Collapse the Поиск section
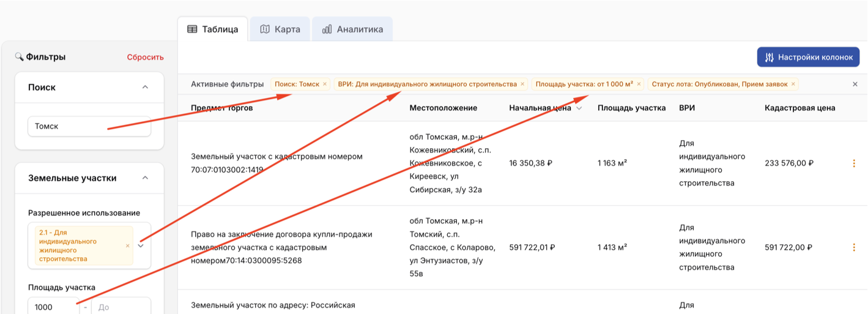Image resolution: width=868 pixels, height=314 pixels. pyautogui.click(x=145, y=88)
